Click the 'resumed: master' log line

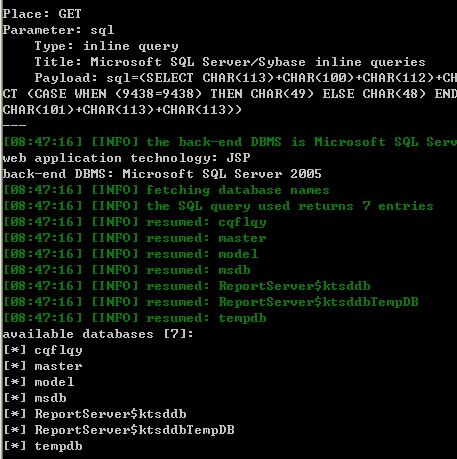point(135,238)
